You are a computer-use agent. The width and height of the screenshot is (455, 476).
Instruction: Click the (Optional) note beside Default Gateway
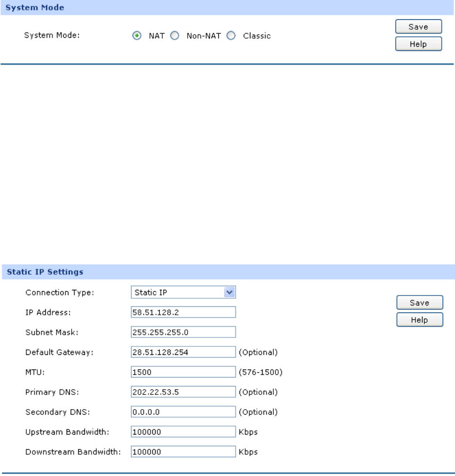(258, 353)
